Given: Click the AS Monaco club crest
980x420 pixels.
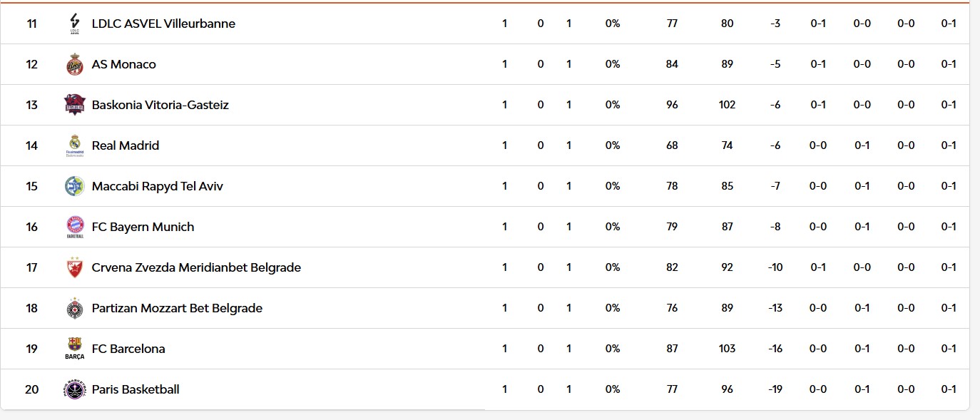Looking at the screenshot, I should pos(75,64).
